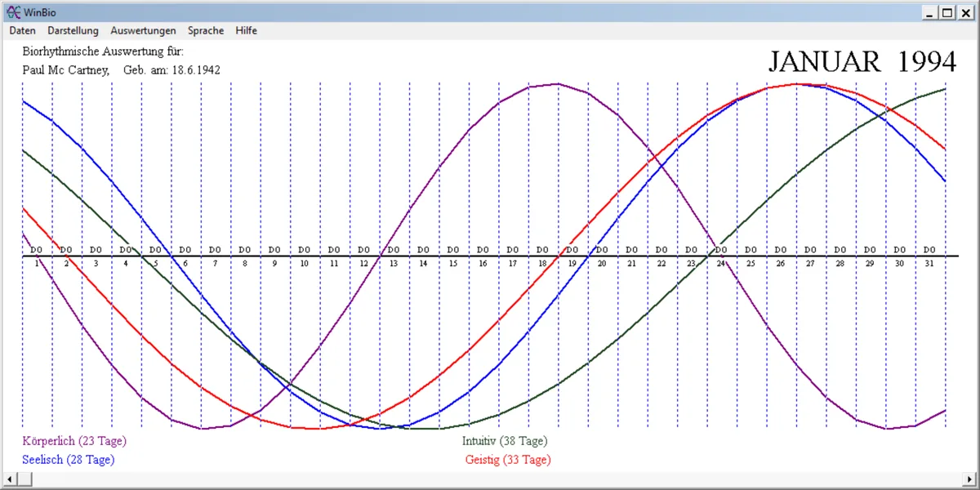Viewport: 980px width, 490px height.
Task: Open the Daten menu
Action: tap(23, 30)
